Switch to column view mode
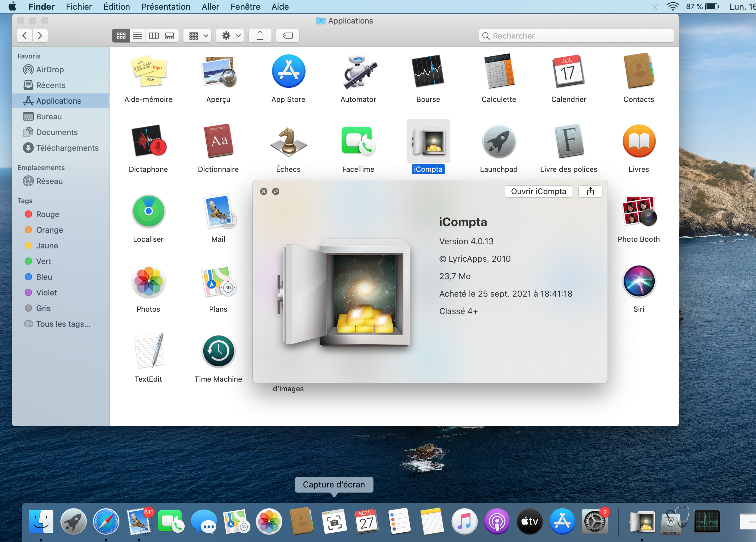 tap(154, 36)
